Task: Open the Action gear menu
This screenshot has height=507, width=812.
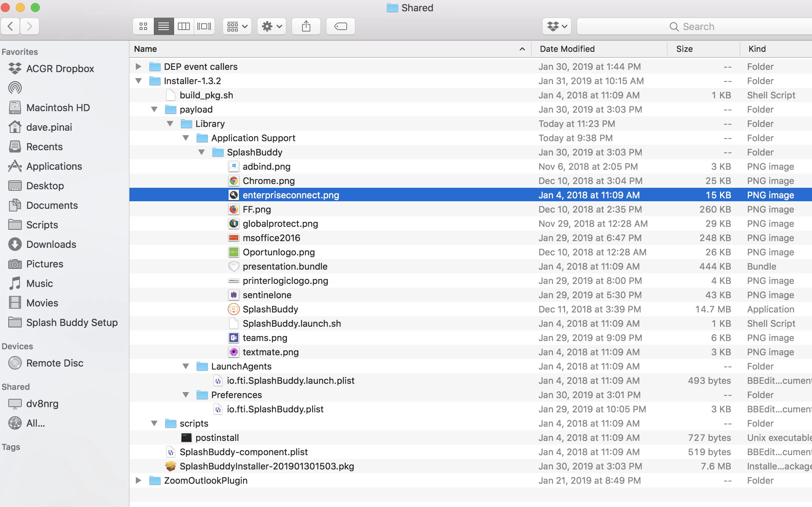Action: [x=272, y=26]
